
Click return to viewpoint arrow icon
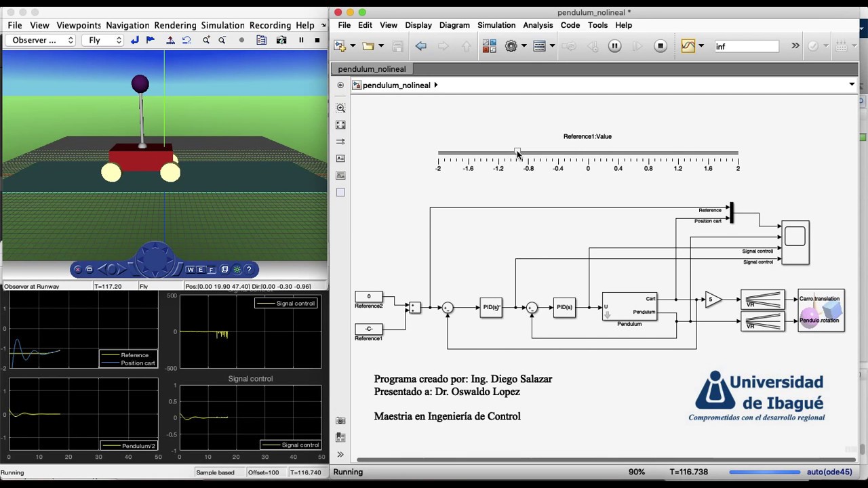135,41
